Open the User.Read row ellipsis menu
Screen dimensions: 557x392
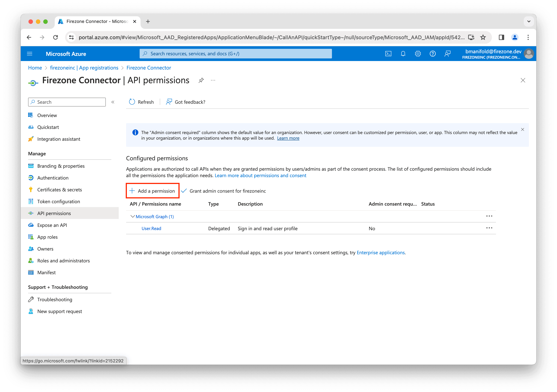coord(489,228)
